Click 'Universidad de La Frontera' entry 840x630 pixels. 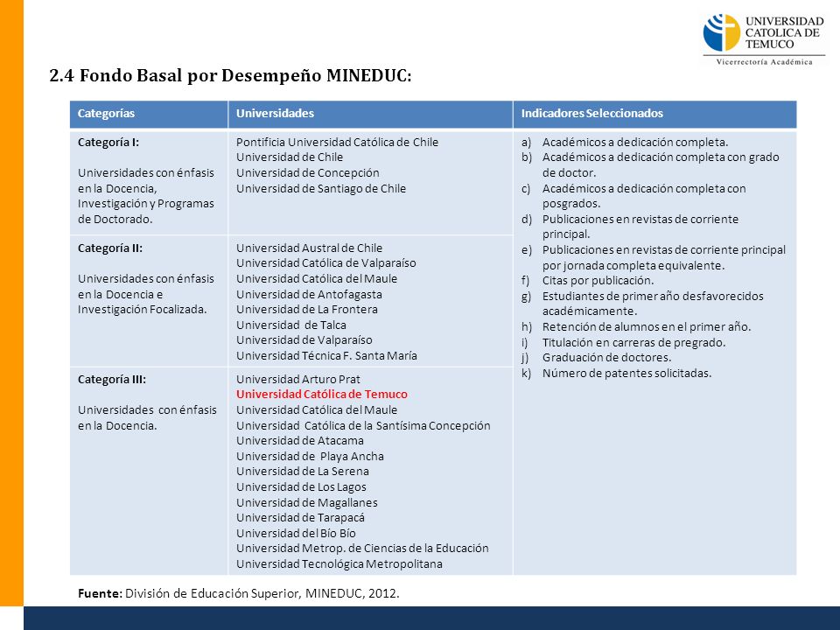pyautogui.click(x=306, y=309)
